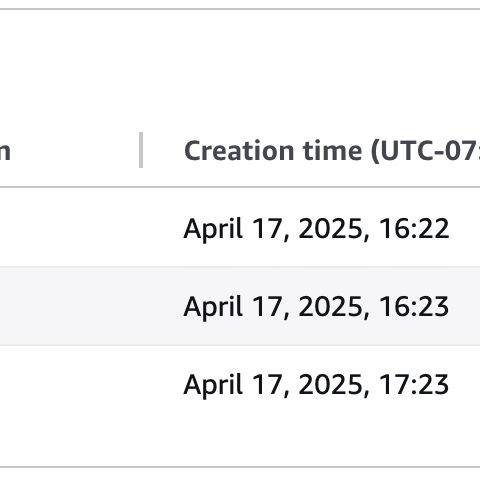
Task: Select the row created April 17, 2025, 17:23
Action: pos(240,384)
